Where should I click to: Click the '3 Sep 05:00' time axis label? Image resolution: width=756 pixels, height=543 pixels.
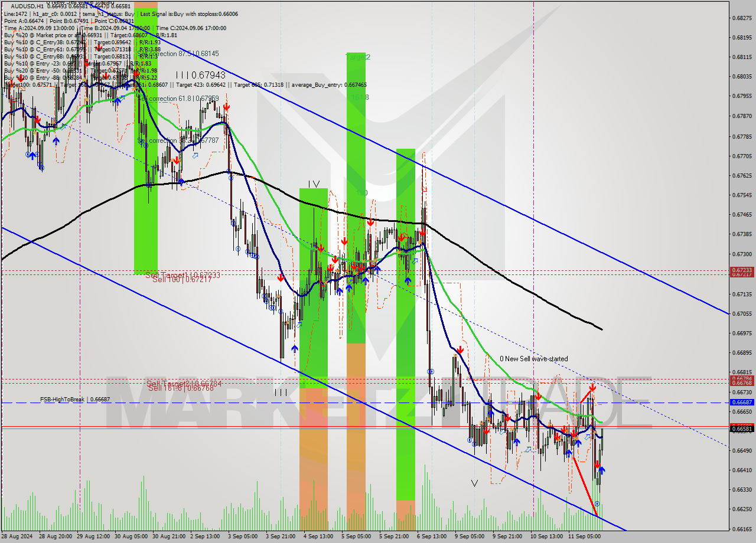[243, 537]
